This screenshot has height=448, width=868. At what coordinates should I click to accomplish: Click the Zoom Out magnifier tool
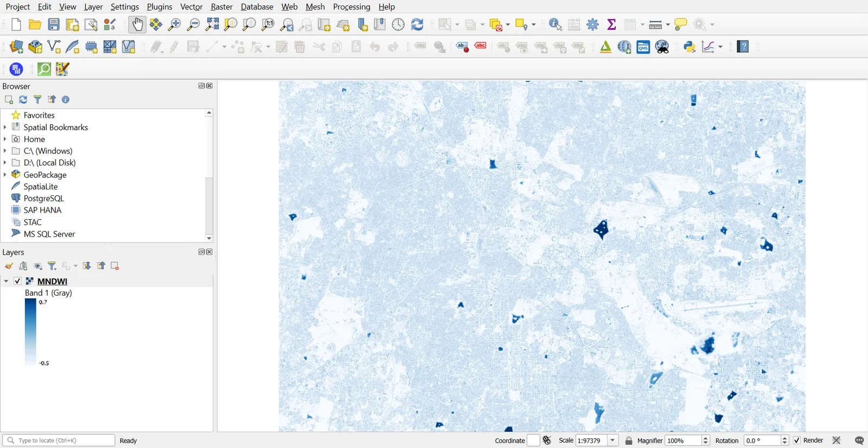193,24
